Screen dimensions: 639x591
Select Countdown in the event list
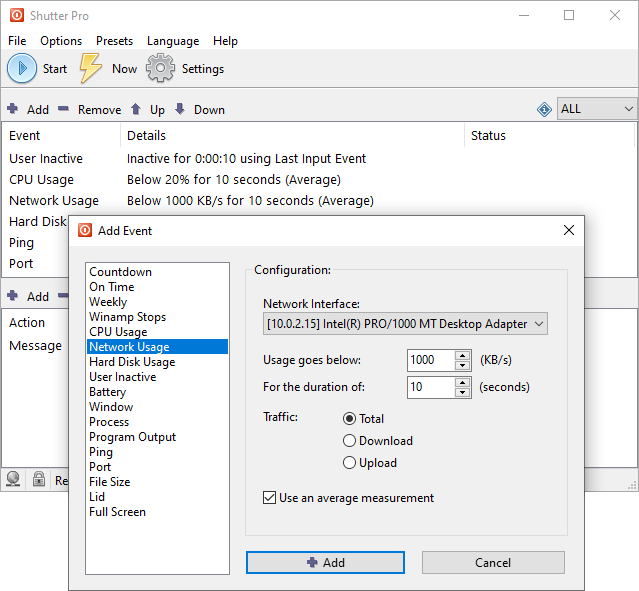click(157, 272)
